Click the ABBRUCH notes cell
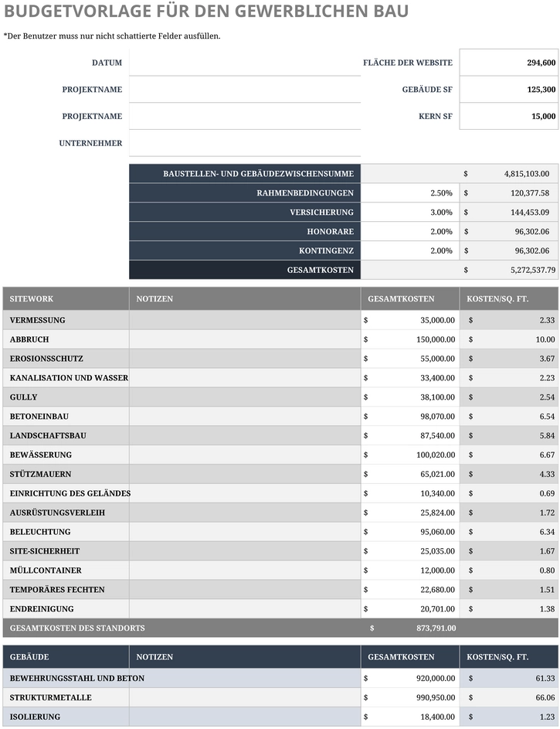Viewport: 560px width, 729px height. [245, 339]
